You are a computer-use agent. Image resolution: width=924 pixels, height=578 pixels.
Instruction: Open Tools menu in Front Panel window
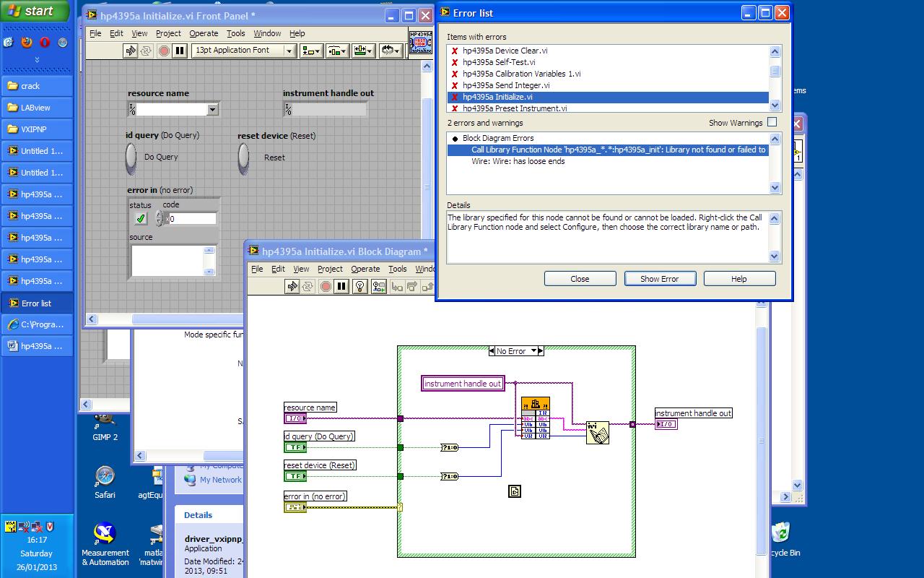coord(236,33)
